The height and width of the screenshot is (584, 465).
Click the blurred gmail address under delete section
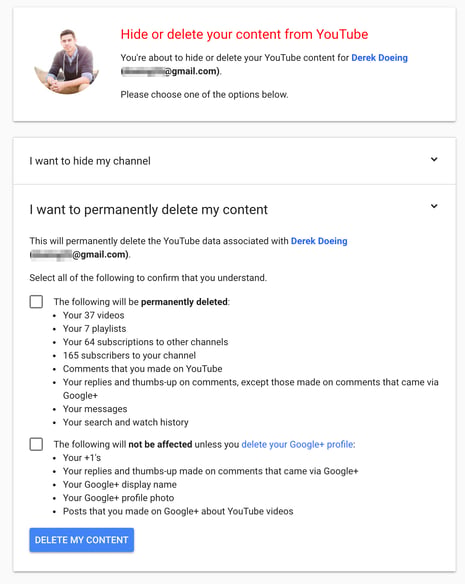coord(80,255)
